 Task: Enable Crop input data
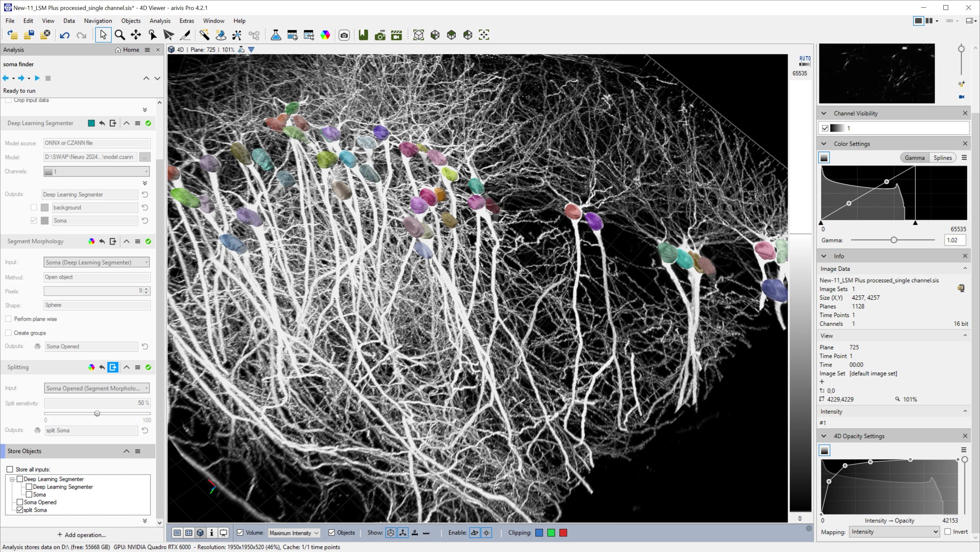coord(8,100)
